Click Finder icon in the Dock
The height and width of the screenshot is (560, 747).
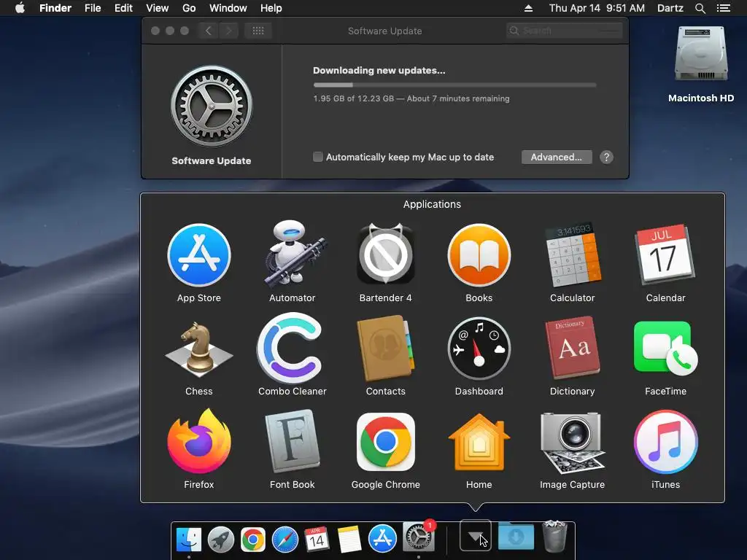point(189,539)
